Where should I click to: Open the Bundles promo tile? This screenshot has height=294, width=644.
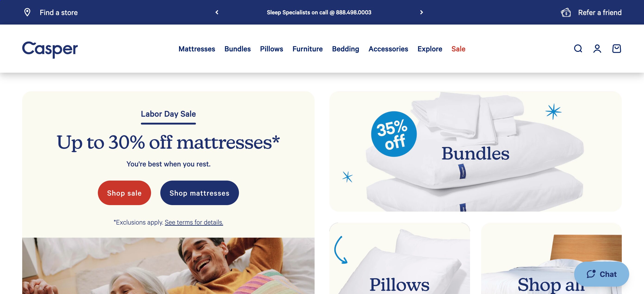pos(476,151)
